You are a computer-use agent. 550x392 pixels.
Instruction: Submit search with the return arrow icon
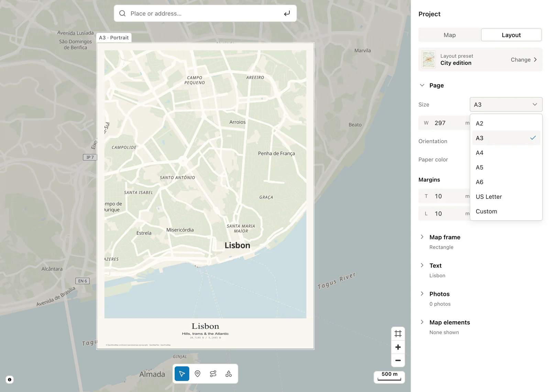click(287, 13)
